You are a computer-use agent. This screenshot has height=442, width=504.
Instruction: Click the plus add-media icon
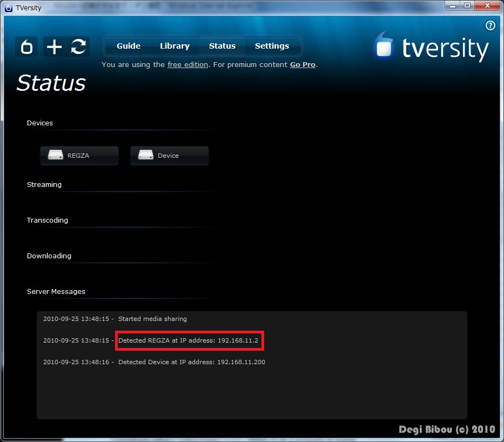click(55, 46)
